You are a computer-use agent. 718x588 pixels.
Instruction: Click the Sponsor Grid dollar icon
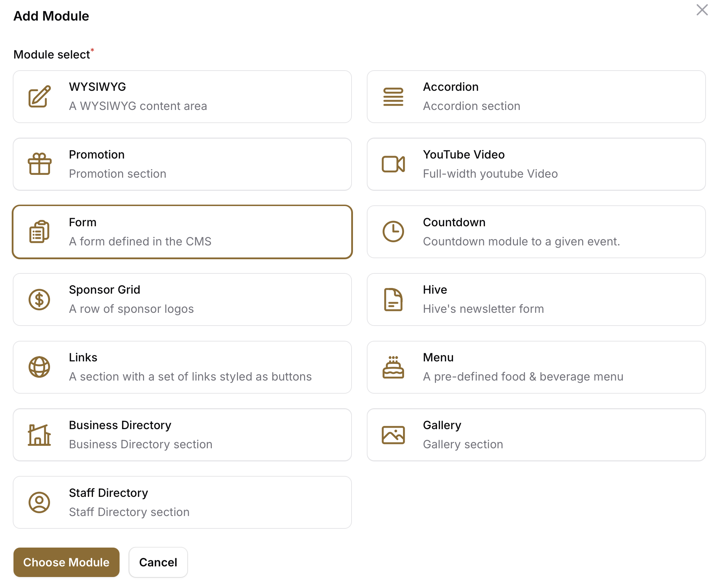click(x=39, y=299)
